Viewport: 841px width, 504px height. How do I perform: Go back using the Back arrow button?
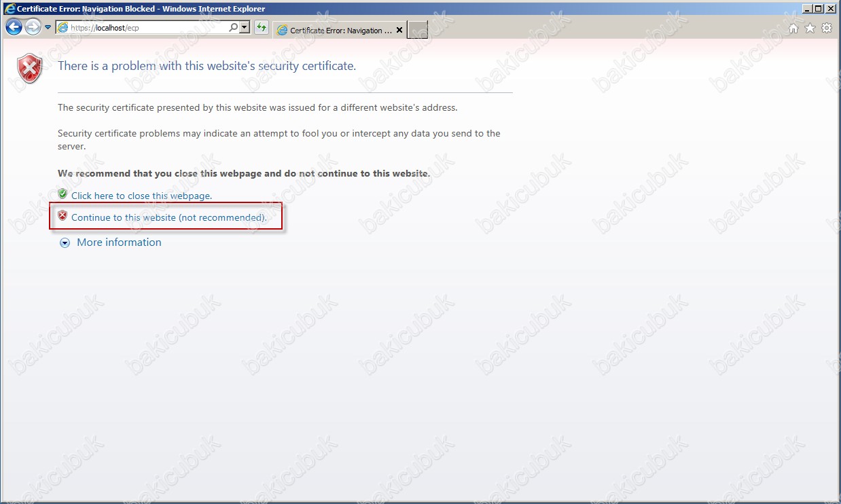pyautogui.click(x=14, y=28)
